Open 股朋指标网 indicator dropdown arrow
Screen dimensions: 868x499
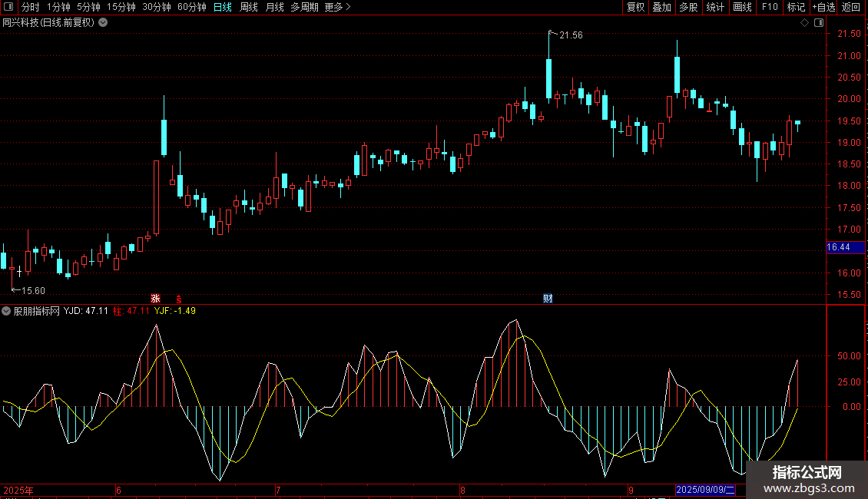(x=6, y=311)
